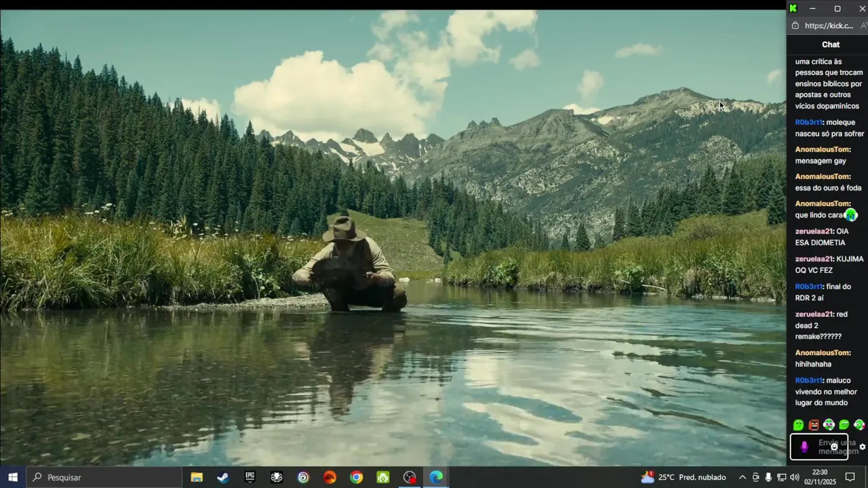Select the Chat header label
Viewport: 868px width, 488px height.
point(831,45)
